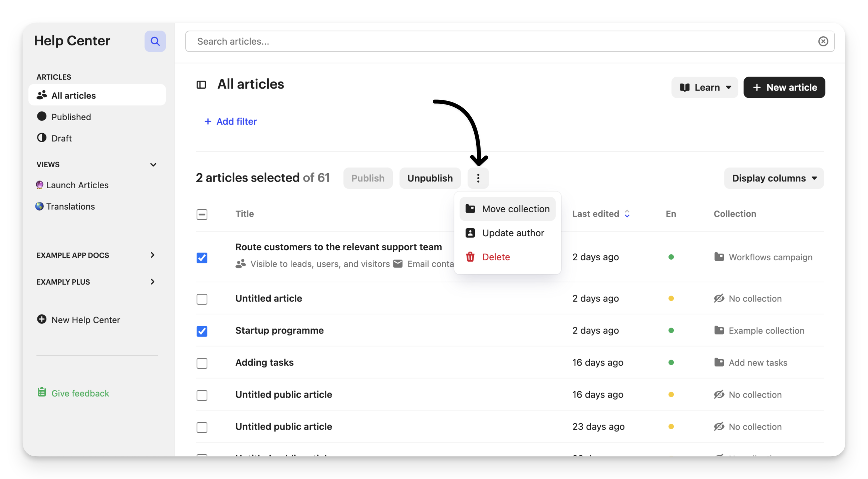Screen dimensions: 868x479
Task: Open the Display columns dropdown
Action: pos(774,178)
